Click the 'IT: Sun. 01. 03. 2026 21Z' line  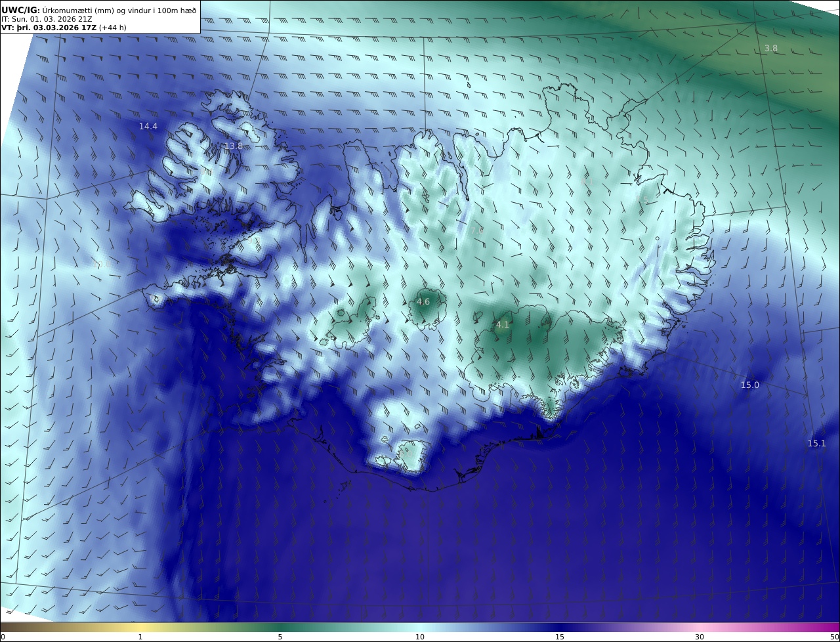pyautogui.click(x=47, y=19)
